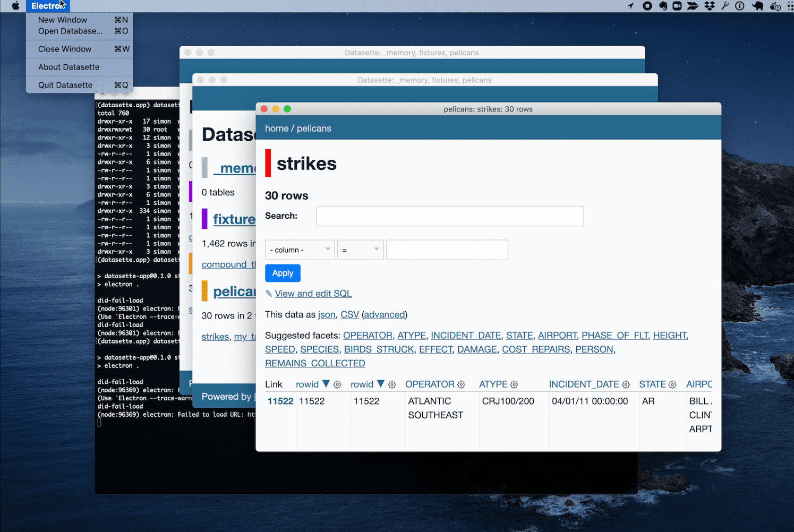Open the gear menu for ATYPE column
The image size is (794, 532).
pos(514,384)
